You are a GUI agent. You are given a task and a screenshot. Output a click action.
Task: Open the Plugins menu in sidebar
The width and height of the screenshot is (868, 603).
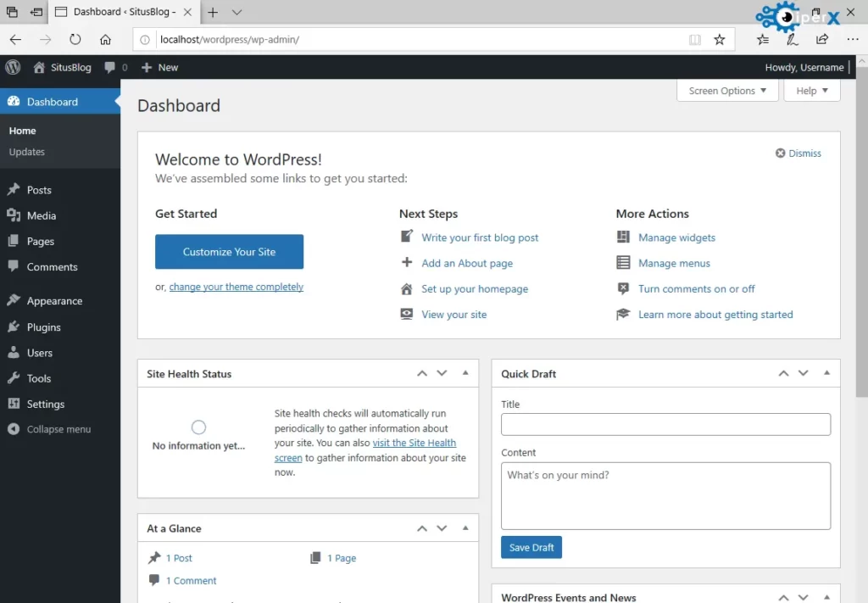[43, 327]
